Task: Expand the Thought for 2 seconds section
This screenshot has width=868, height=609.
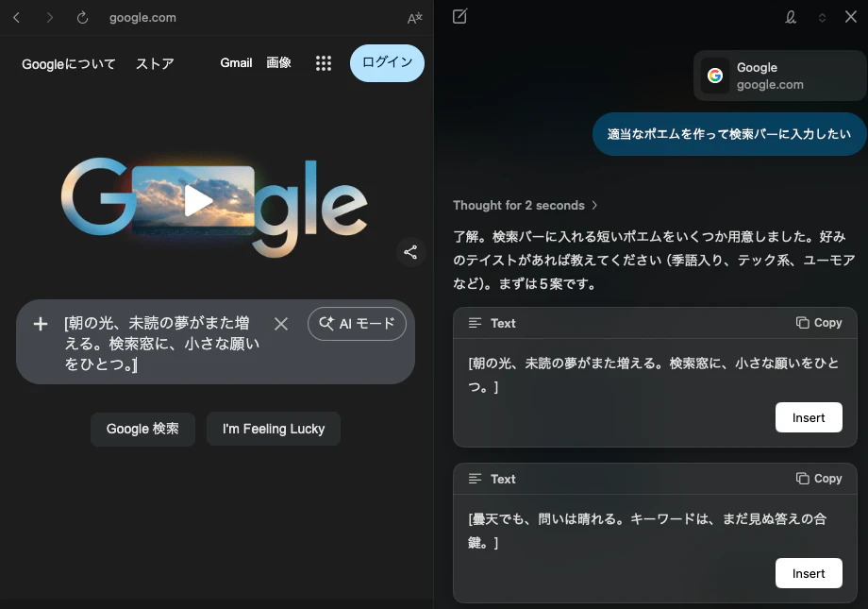Action: click(525, 205)
